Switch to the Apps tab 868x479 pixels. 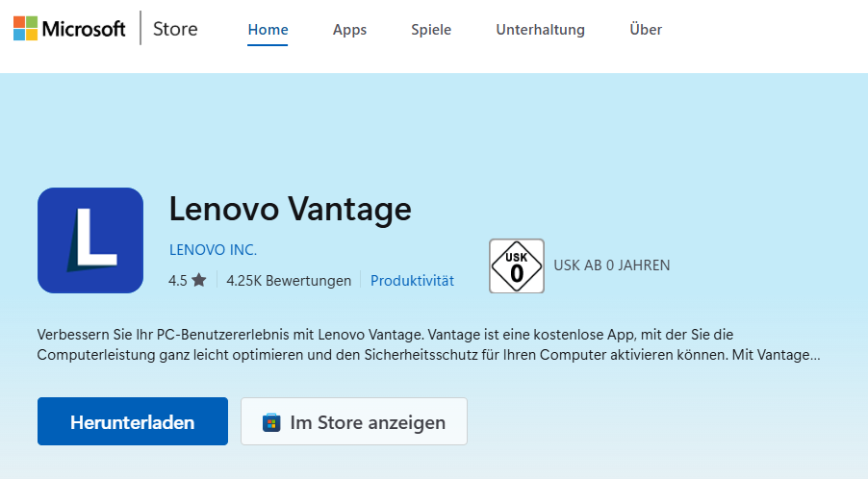coord(349,29)
